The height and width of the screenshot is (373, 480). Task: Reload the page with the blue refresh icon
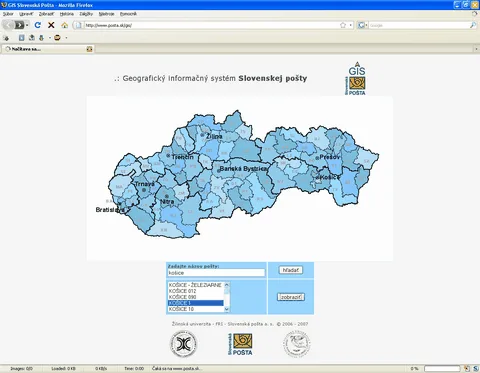coord(38,25)
